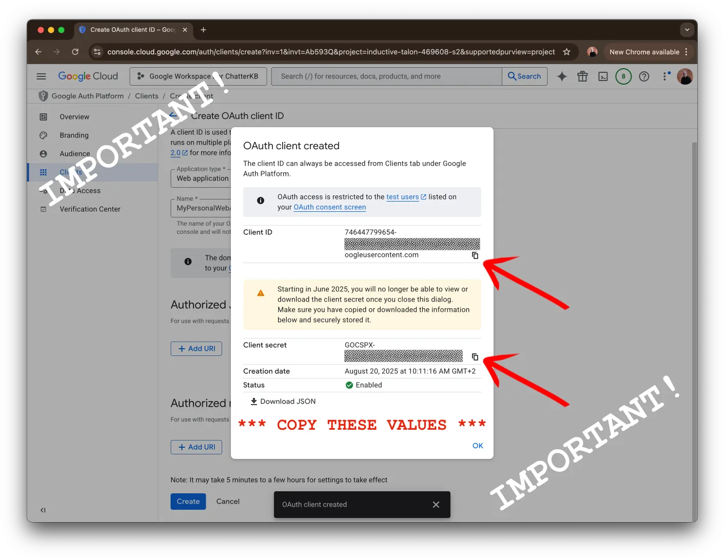
Task: Copy the Client secret with its copy icon
Action: 475,356
